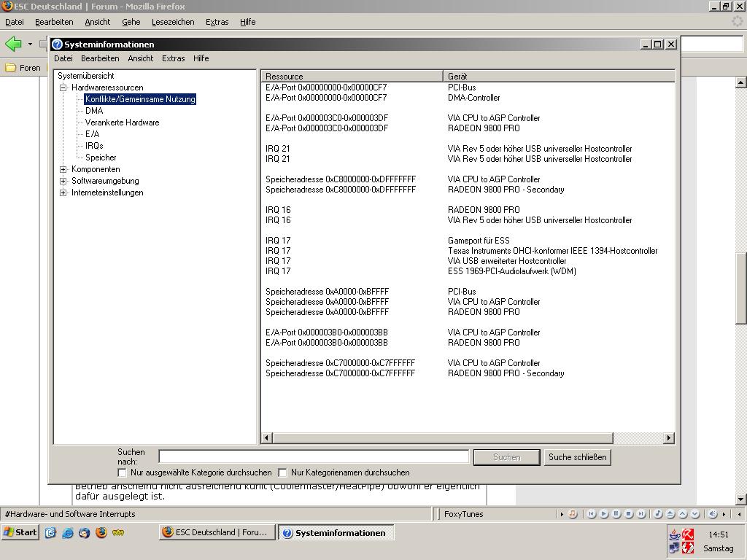Select ESS 1969-PCI-Audiolaufwerk (WDM) row
Screen dimensions: 747x560
click(x=512, y=271)
